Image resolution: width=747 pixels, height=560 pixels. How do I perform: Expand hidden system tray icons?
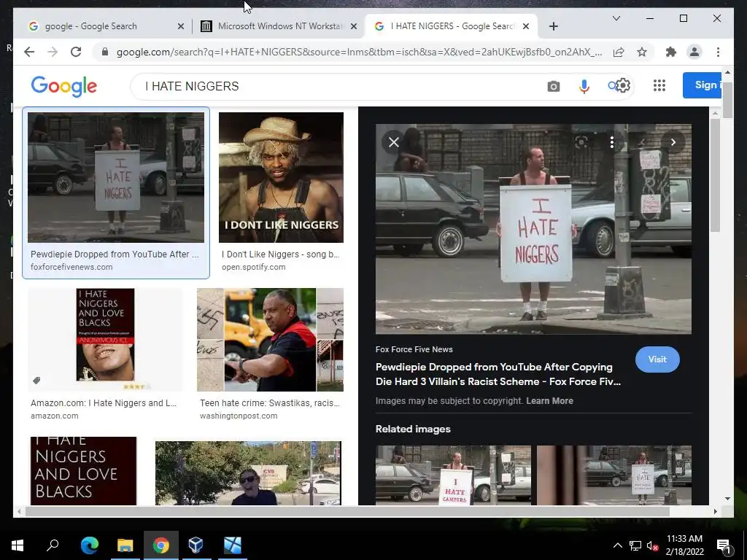[x=617, y=545]
